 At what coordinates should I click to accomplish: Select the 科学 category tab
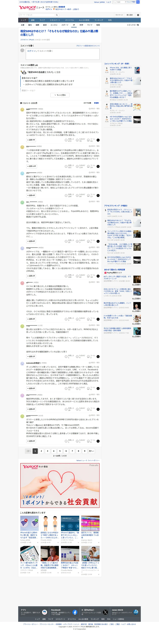(81, 25)
